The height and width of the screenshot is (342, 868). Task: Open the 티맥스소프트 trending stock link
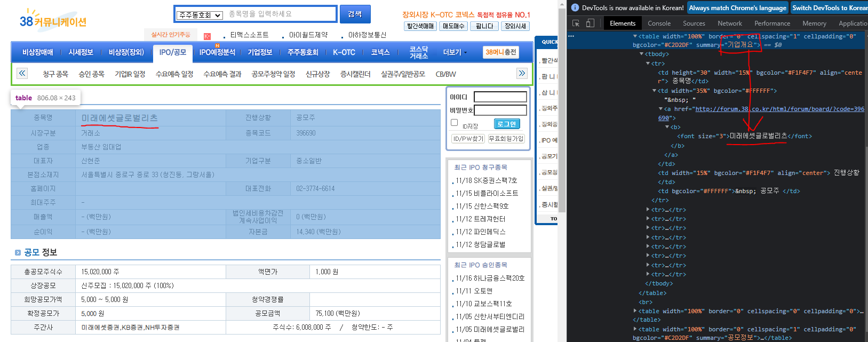tap(249, 35)
